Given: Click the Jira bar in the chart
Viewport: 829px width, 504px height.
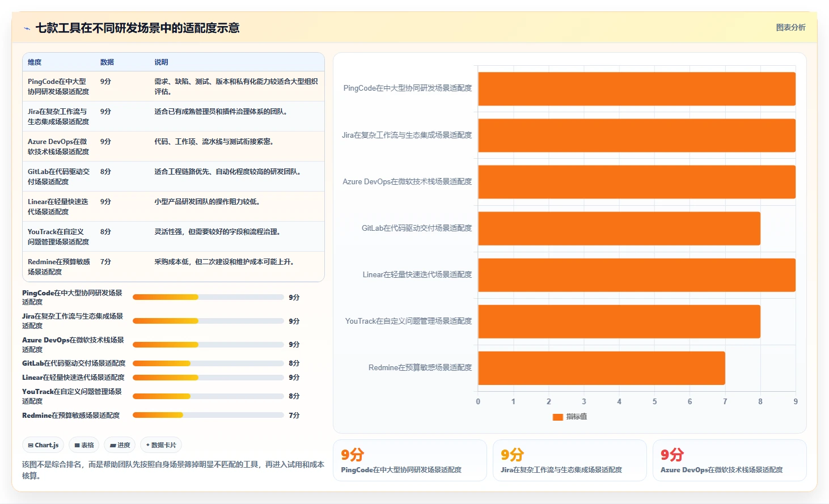Looking at the screenshot, I should coord(637,135).
